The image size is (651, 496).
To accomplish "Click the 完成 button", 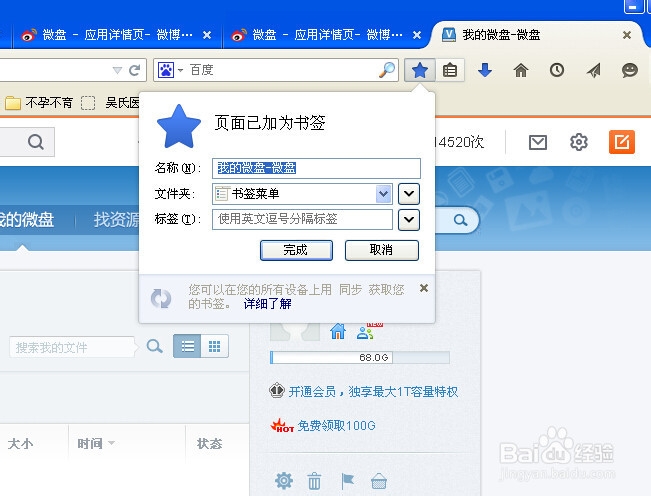I will click(296, 250).
